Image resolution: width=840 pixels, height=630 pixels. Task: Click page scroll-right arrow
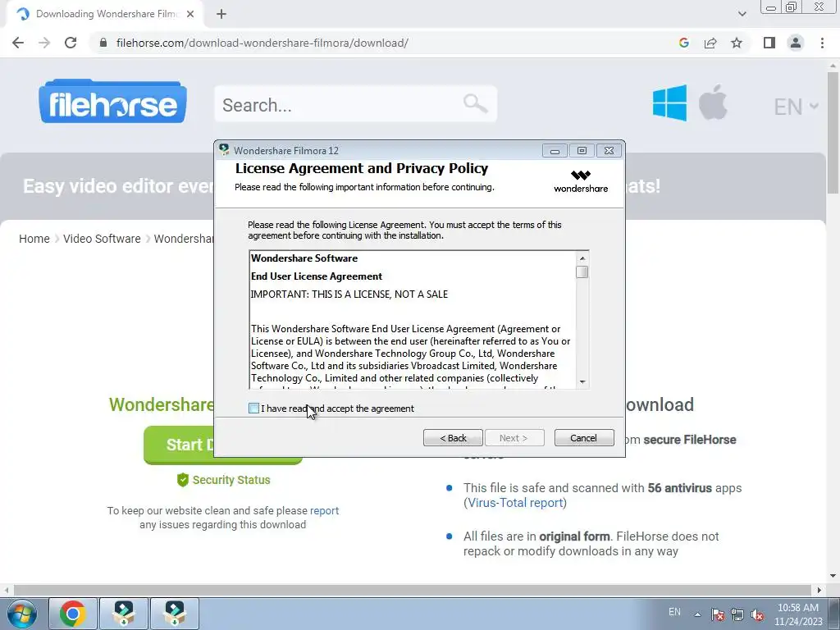click(819, 590)
